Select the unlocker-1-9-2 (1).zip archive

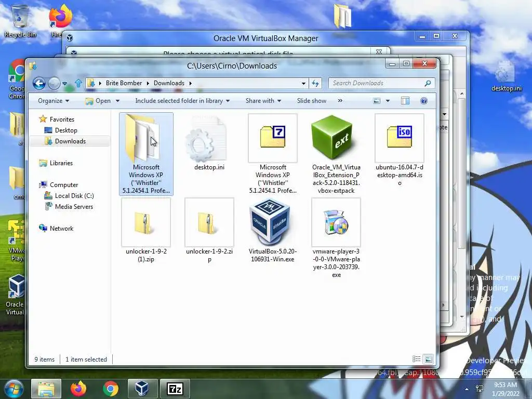(146, 231)
